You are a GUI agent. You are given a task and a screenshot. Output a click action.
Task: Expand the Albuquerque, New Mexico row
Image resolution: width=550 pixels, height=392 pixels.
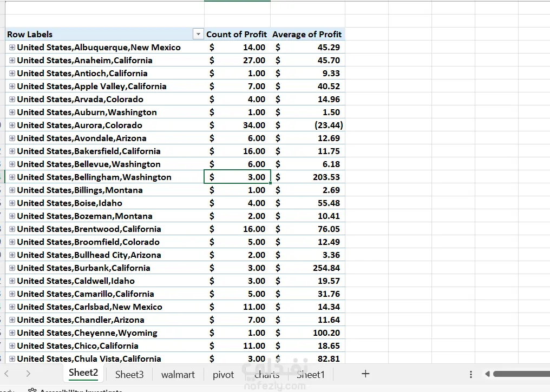[12, 47]
